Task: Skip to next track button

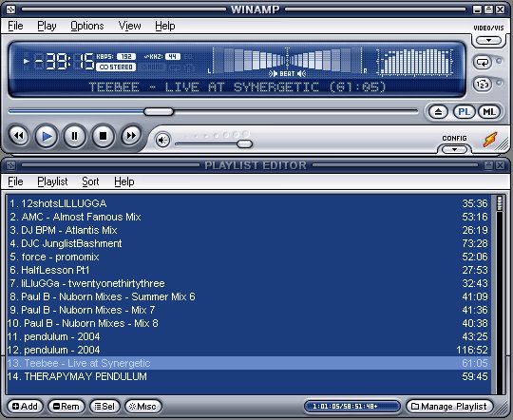Action: (131, 135)
